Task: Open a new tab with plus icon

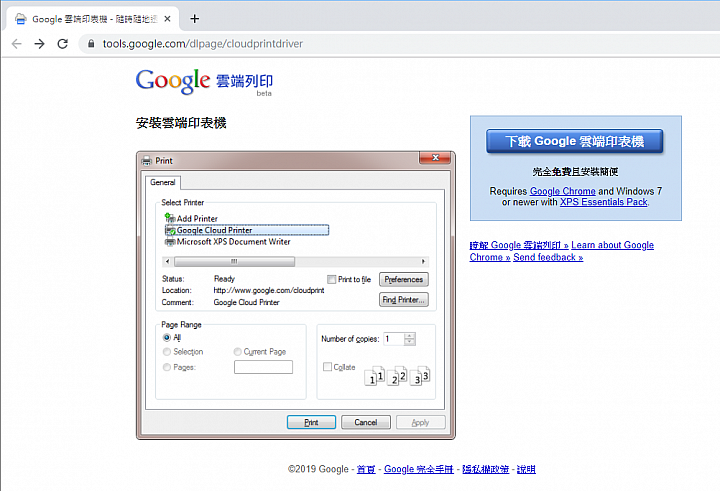Action: pyautogui.click(x=195, y=19)
